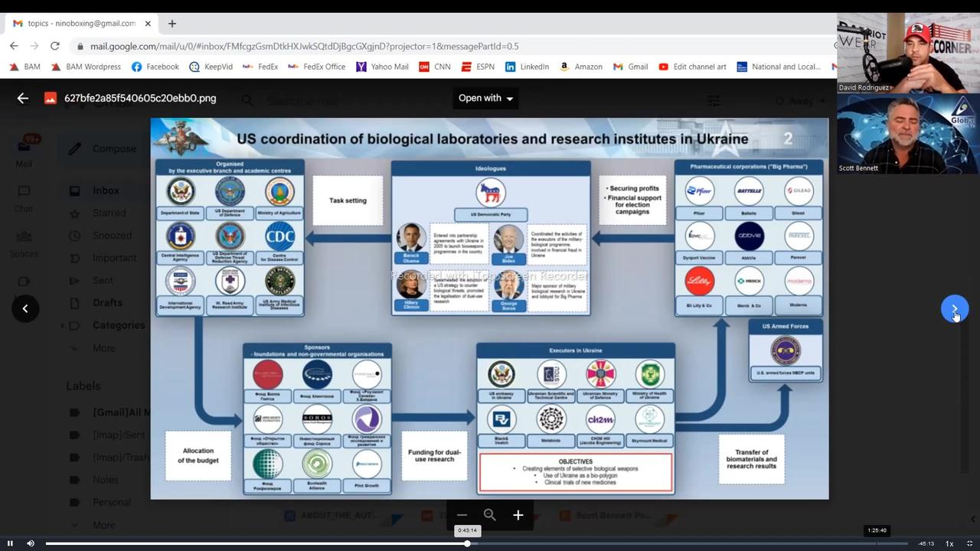Switch to Chat in Gmail sidebar
The image size is (980, 551).
(24, 197)
